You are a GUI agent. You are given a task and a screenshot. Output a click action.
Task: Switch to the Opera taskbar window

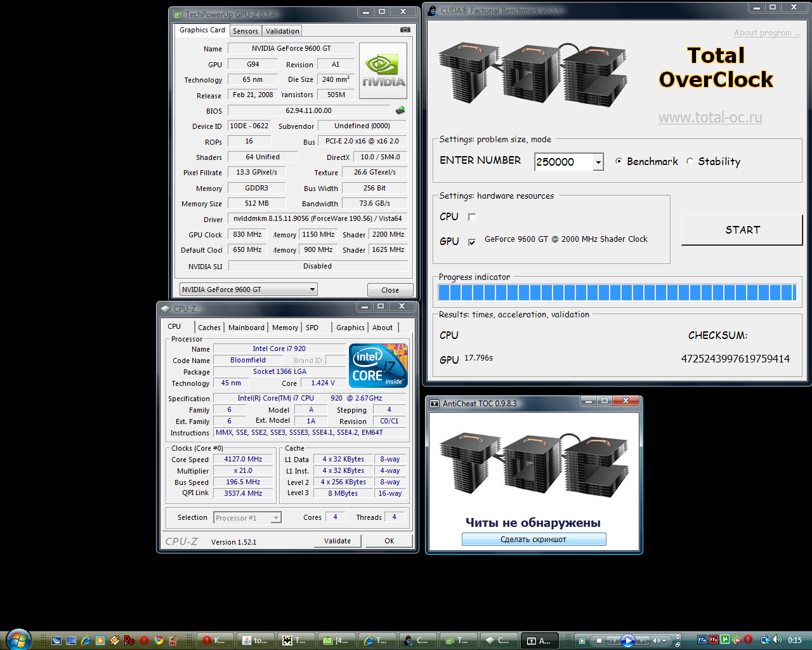click(x=215, y=640)
